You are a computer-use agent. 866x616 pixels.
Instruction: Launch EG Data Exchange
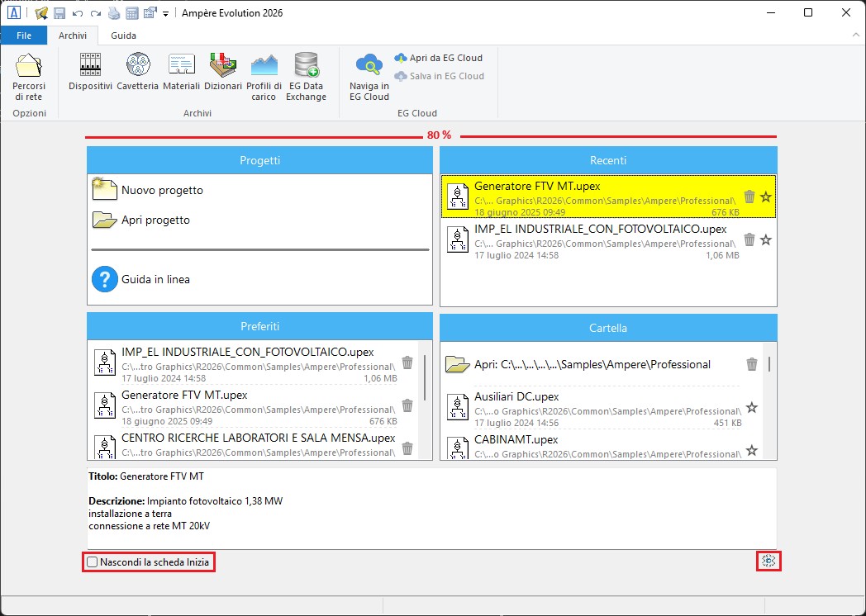click(306, 78)
